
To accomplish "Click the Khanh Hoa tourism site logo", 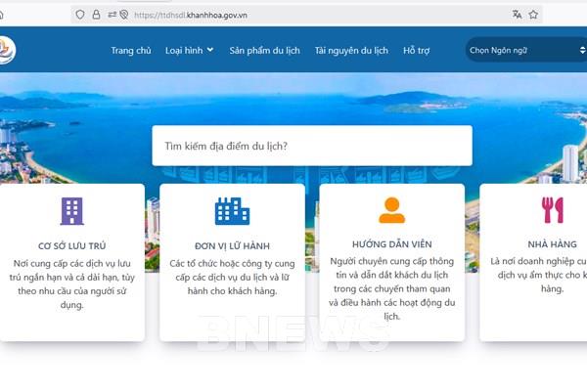I will [x=7, y=50].
